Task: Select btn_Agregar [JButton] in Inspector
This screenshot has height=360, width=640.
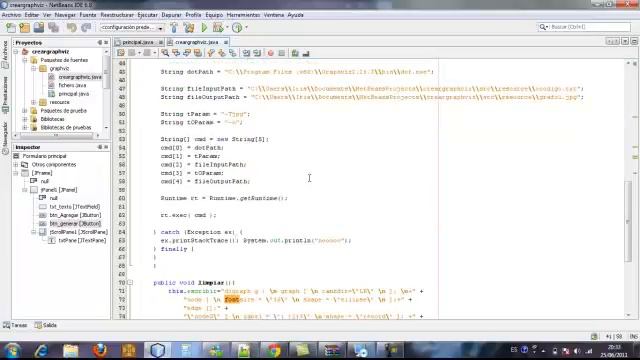Action: 75,215
